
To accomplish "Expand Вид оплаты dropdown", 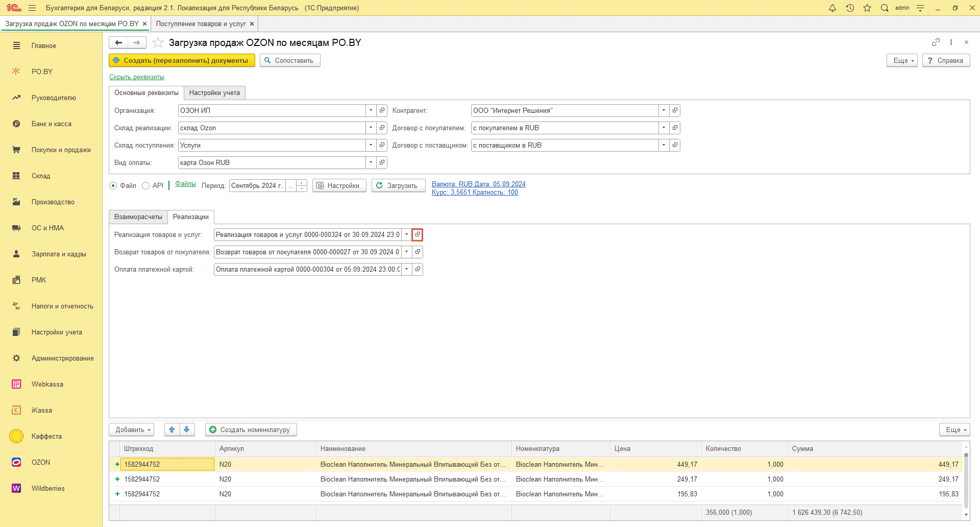I will pos(371,162).
